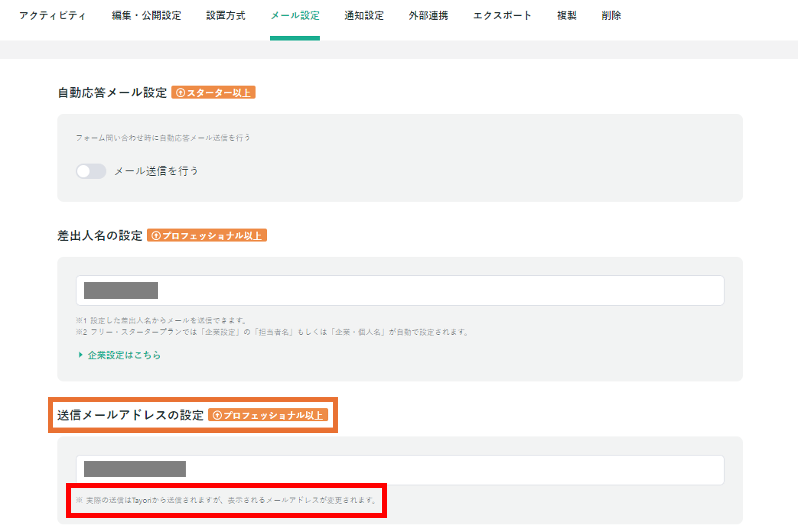Open the アクティビティ tab
This screenshot has height=532, width=798.
[x=52, y=16]
